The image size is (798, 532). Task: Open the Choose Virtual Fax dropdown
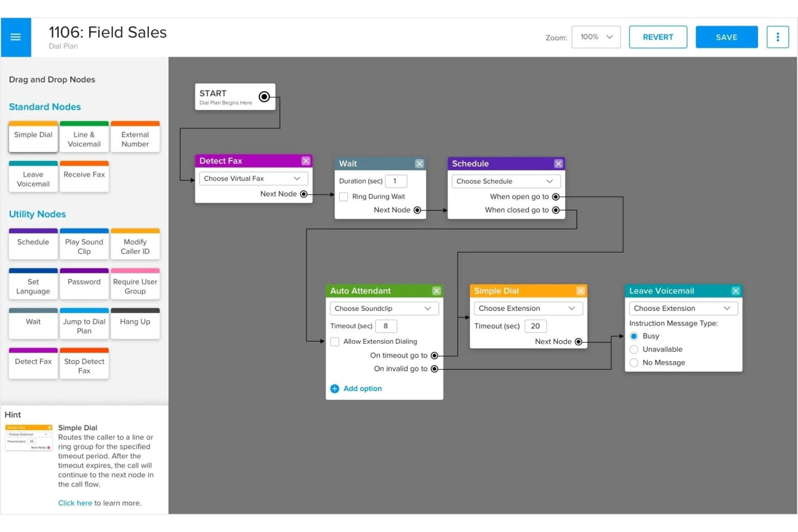point(253,178)
